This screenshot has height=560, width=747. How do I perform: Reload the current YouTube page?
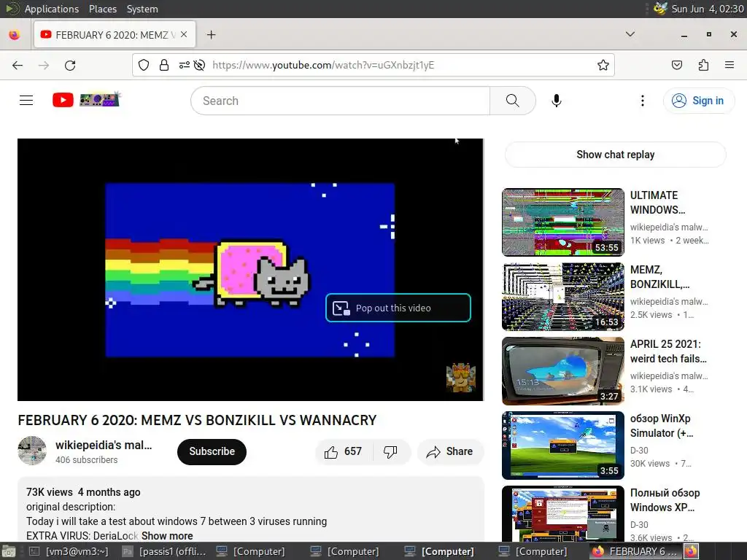click(x=70, y=65)
